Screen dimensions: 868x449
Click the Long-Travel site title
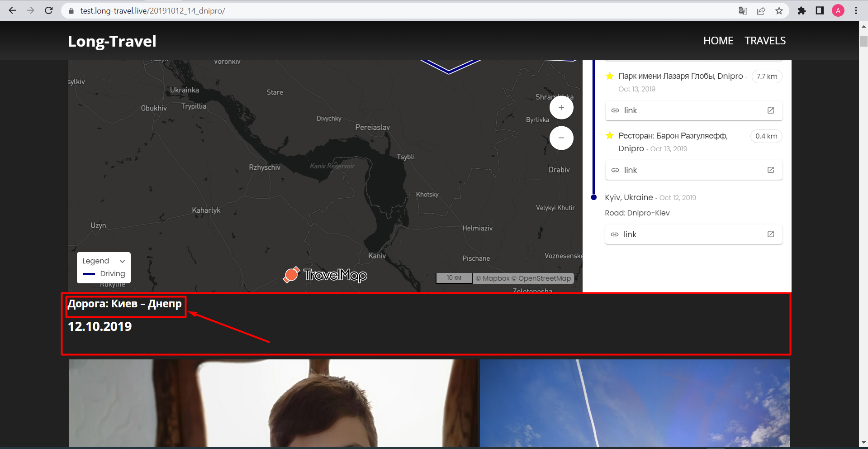[112, 41]
